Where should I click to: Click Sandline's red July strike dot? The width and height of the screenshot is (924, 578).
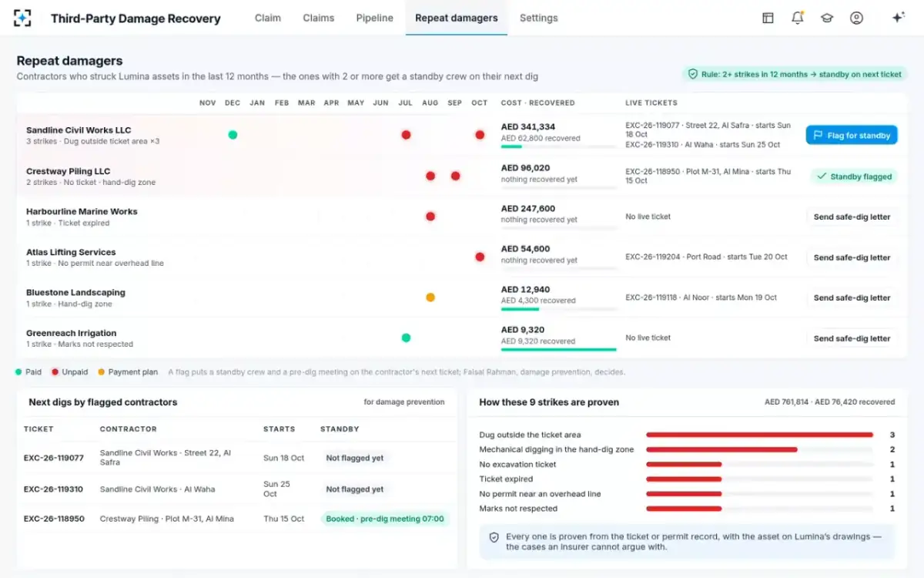406,135
